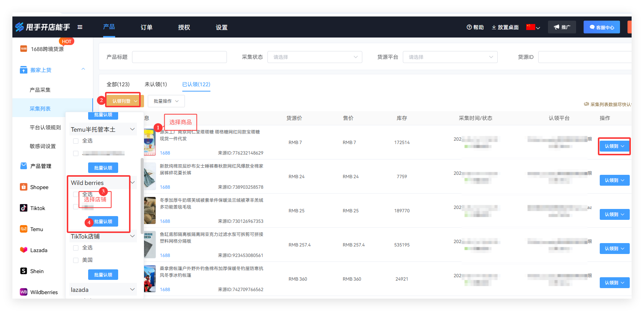Open the language flag dropdown arrow

pyautogui.click(x=538, y=28)
